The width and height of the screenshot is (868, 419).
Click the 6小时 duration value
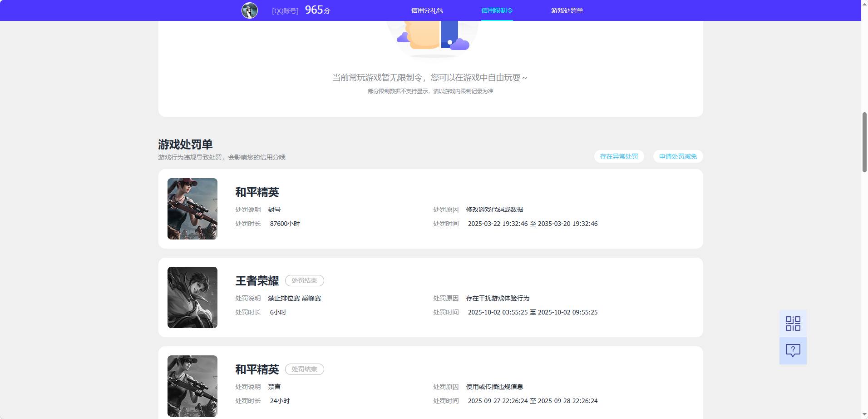[278, 312]
